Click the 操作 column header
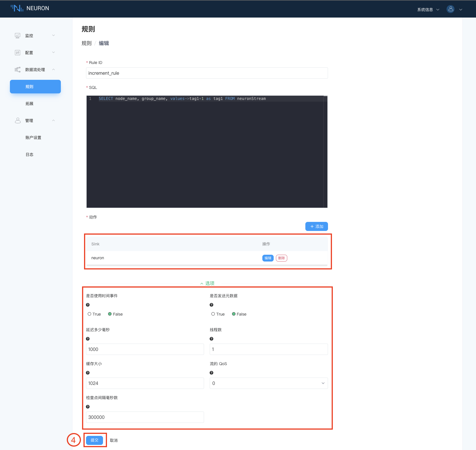This screenshot has height=450, width=476. pos(266,244)
